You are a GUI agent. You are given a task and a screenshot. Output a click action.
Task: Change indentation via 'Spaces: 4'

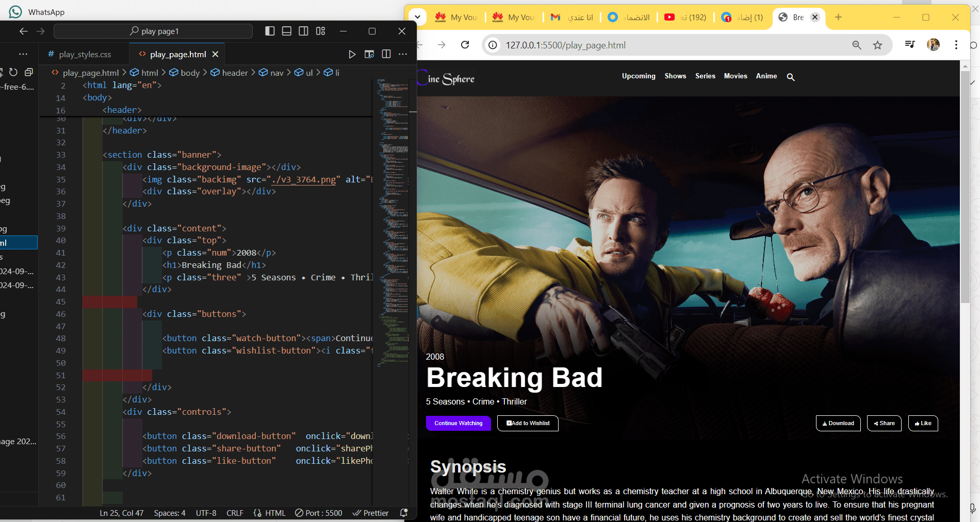(x=170, y=513)
